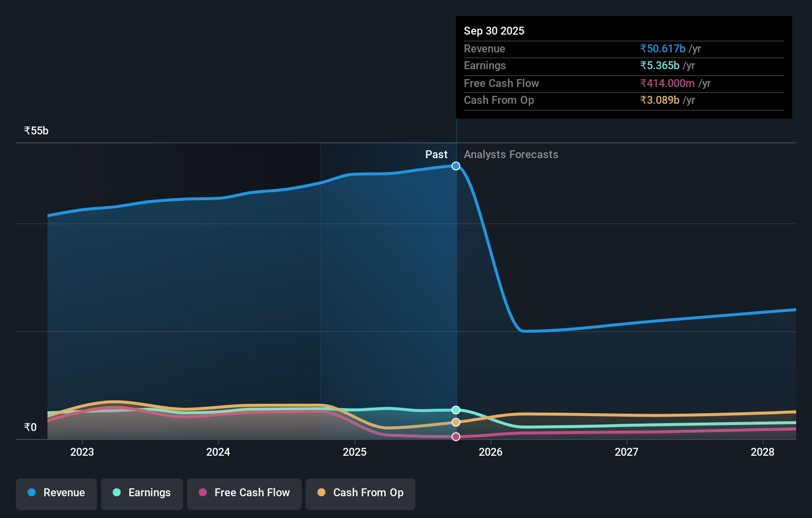The image size is (812, 518).
Task: Click the ₹55b y-axis label
Action: click(36, 131)
